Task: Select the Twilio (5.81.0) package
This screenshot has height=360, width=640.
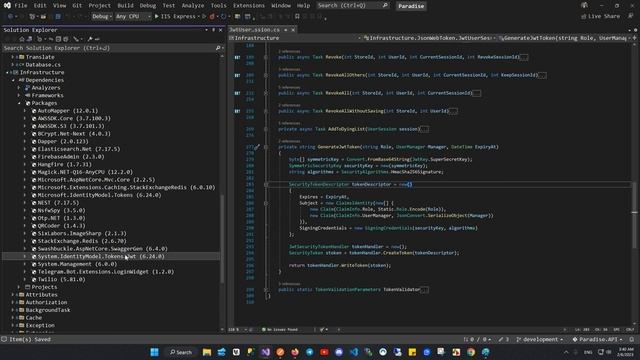Action: coord(61,280)
